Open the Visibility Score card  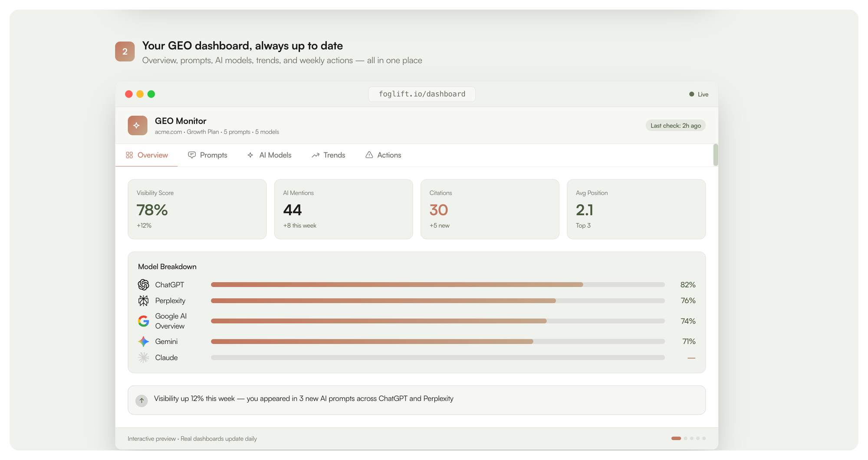[197, 209]
